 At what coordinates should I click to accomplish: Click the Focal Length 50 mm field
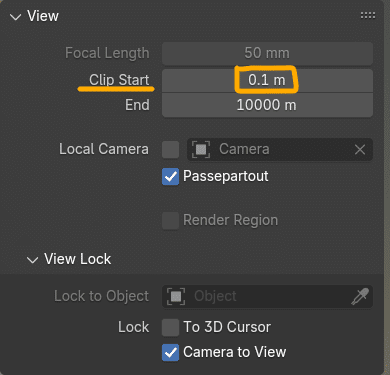tap(267, 53)
